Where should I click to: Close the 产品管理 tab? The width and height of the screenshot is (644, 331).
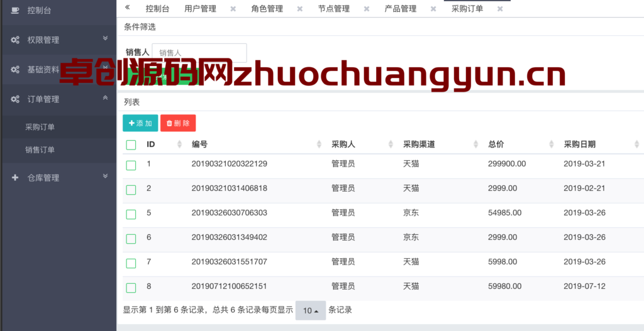tap(433, 9)
